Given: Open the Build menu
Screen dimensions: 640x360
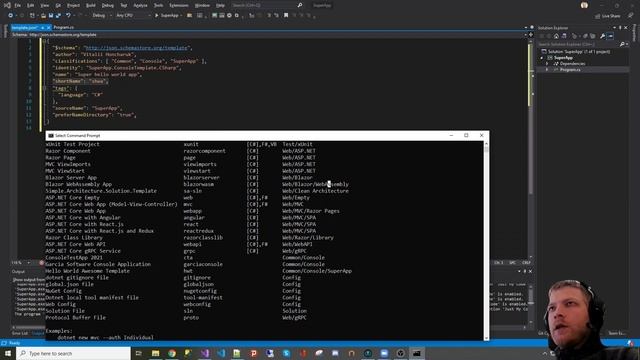Looking at the screenshot, I should pyautogui.click(x=91, y=5).
